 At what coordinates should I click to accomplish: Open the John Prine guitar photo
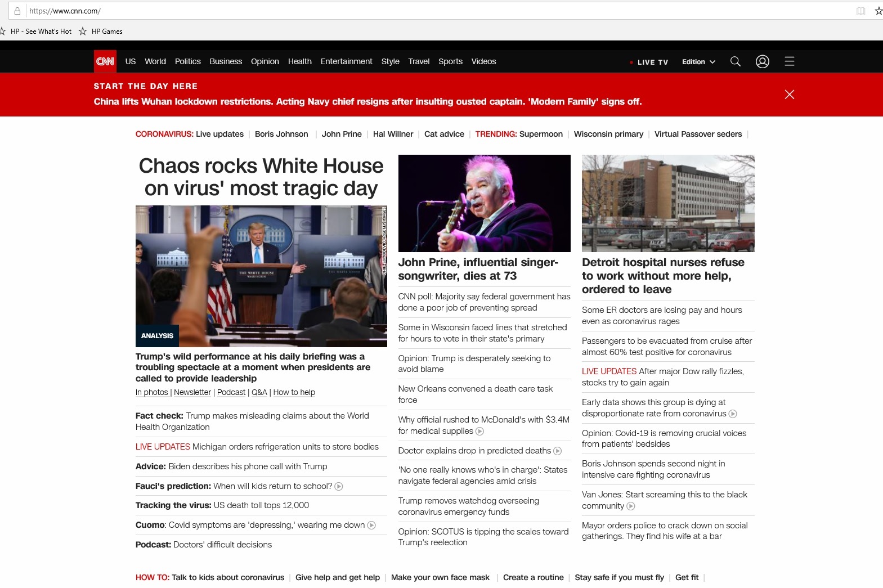(485, 203)
